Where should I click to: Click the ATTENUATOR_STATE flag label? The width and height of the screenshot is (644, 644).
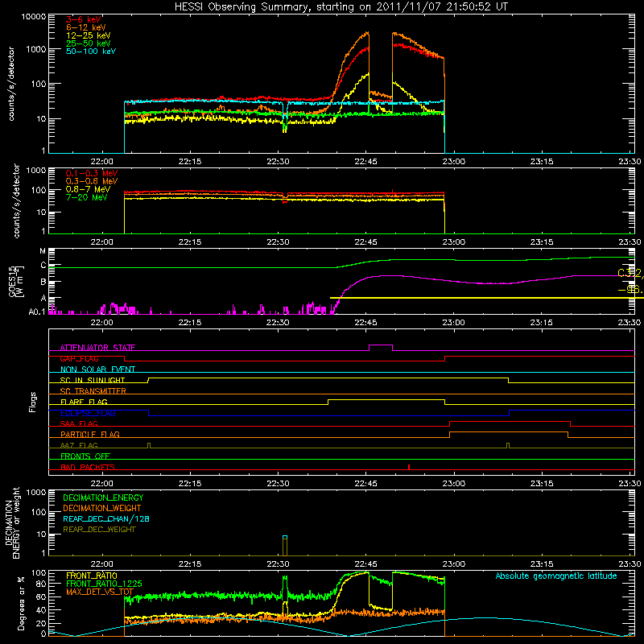97,348
